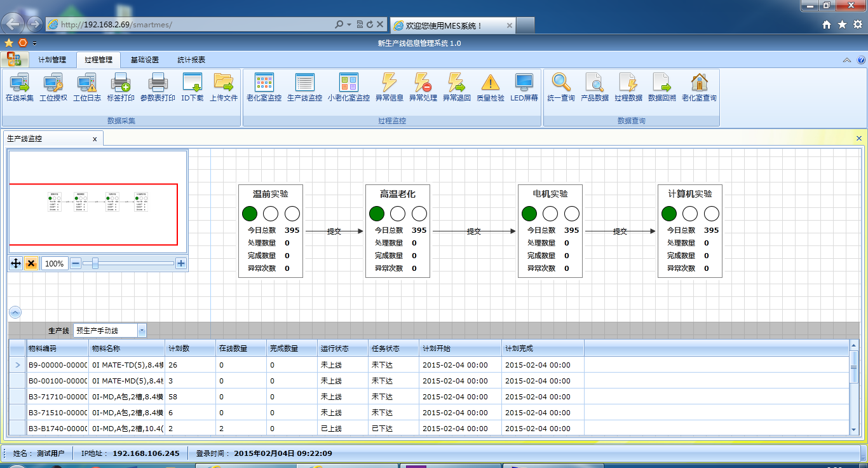
Task: Expand the 生产线 production line dropdown
Action: click(142, 331)
